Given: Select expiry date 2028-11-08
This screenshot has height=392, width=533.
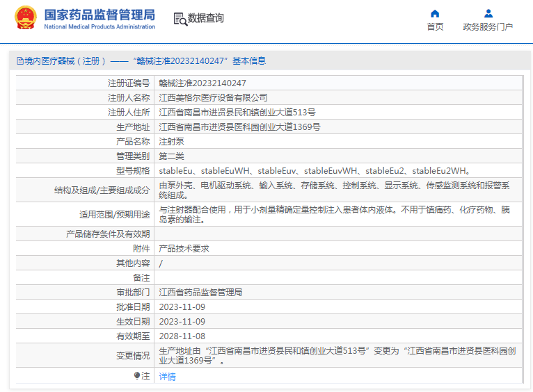Looking at the screenshot, I should point(182,336).
